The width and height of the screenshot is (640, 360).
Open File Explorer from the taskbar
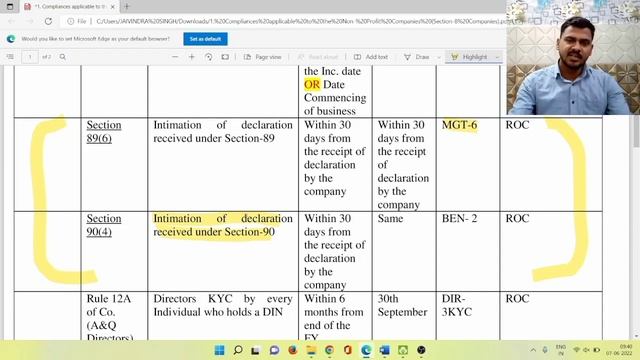[x=311, y=350]
